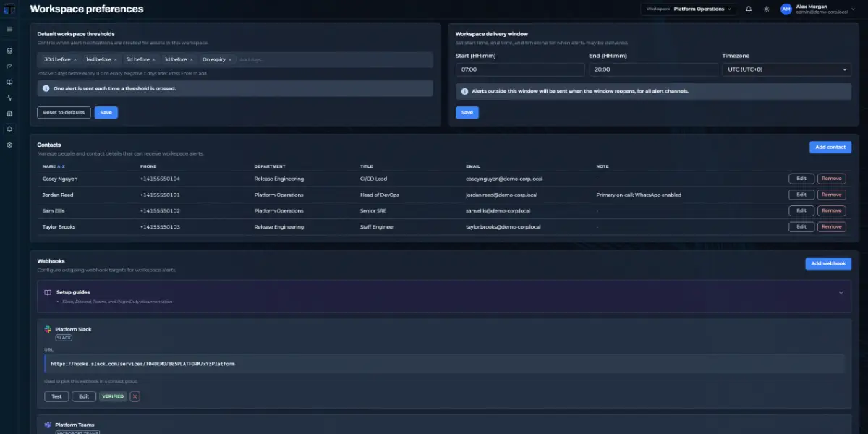This screenshot has width=868, height=434.
Task: Click the Add contact button
Action: point(830,147)
